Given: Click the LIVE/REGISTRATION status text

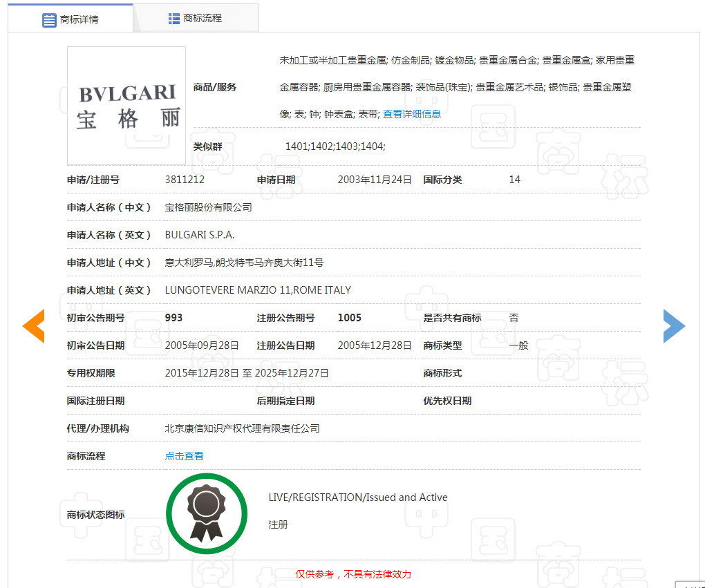Looking at the screenshot, I should click(x=358, y=497).
